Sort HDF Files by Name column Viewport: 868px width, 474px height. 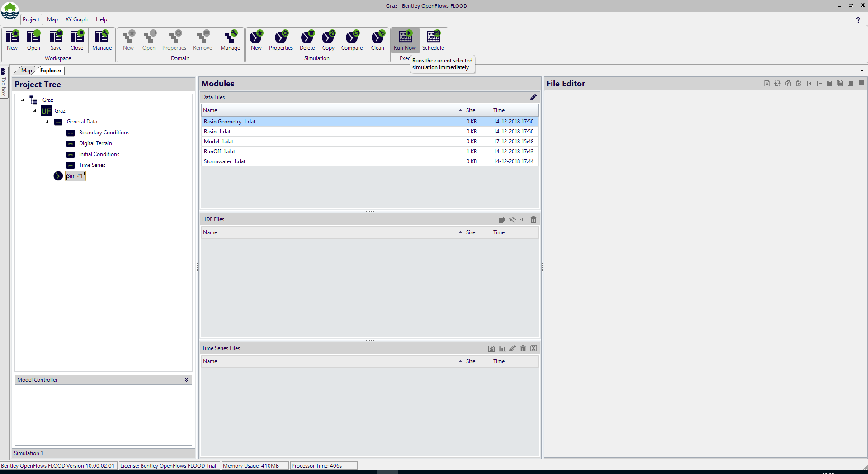click(x=332, y=232)
